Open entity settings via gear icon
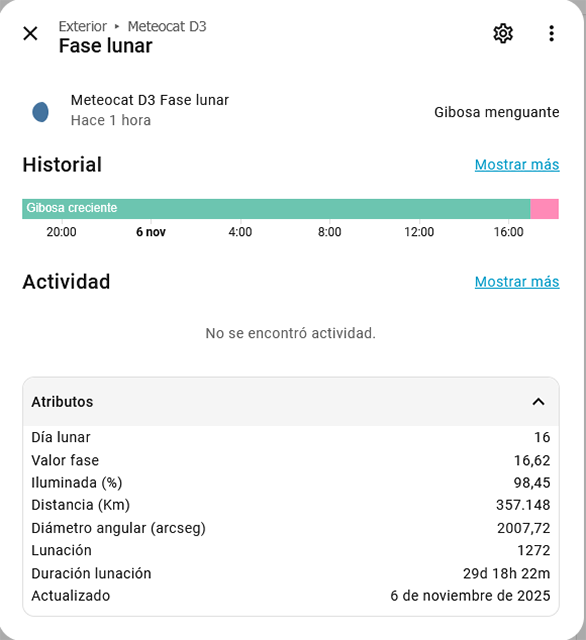 [x=503, y=33]
